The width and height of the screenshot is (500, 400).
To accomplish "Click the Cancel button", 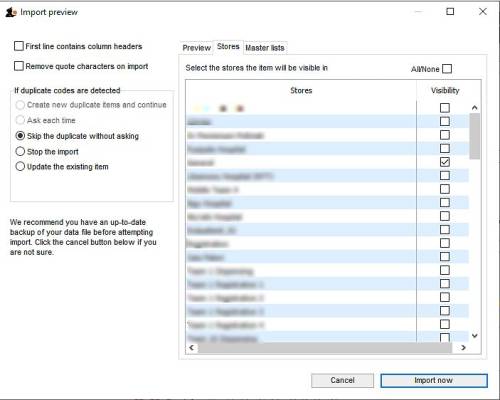I will point(342,380).
